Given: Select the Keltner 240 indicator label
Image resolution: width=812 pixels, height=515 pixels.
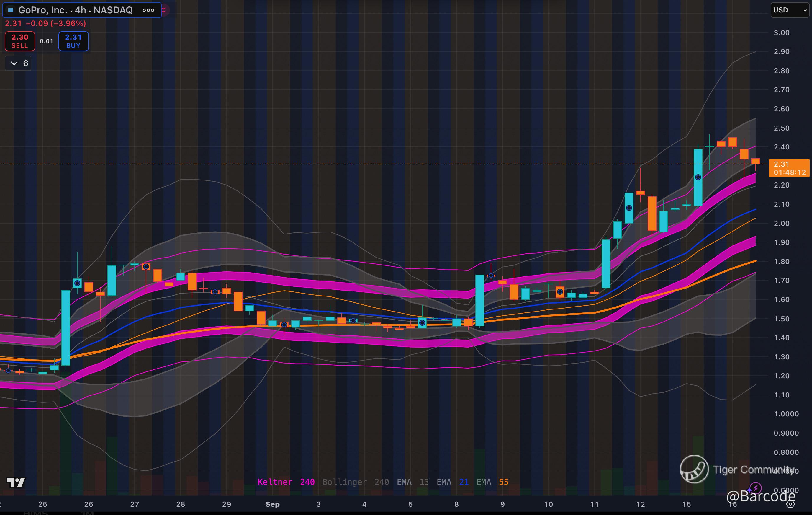Looking at the screenshot, I should coord(286,482).
